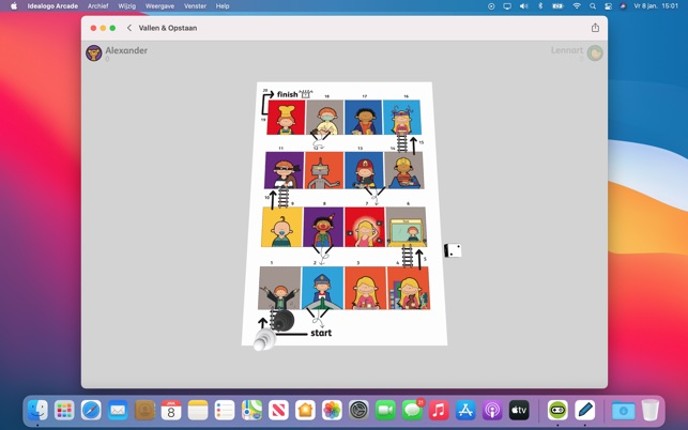
Task: Click the share icon in the title bar
Action: (595, 28)
